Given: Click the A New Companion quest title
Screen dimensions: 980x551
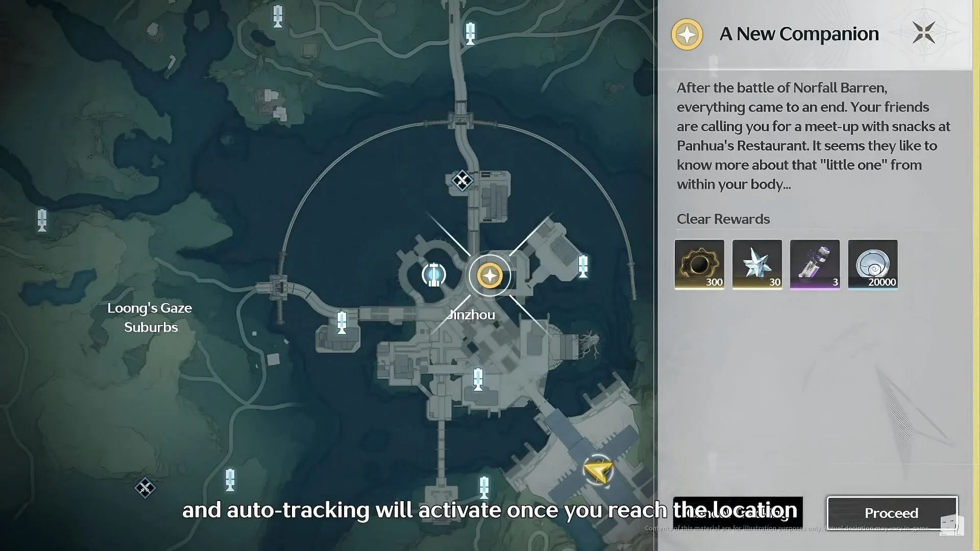Looking at the screenshot, I should pos(798,33).
